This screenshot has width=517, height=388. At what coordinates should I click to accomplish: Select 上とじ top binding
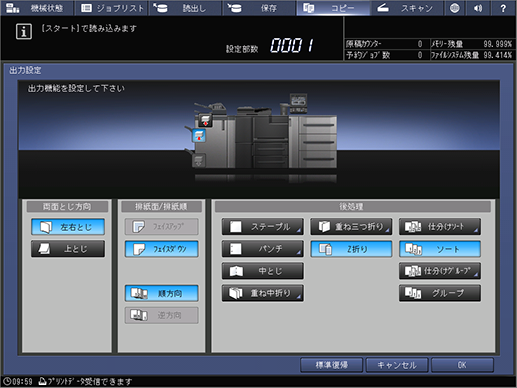tap(68, 249)
